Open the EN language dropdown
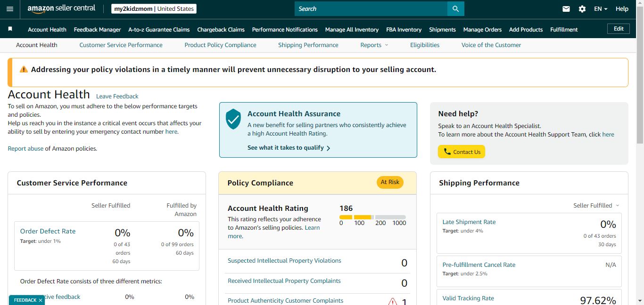The image size is (644, 305). (601, 9)
